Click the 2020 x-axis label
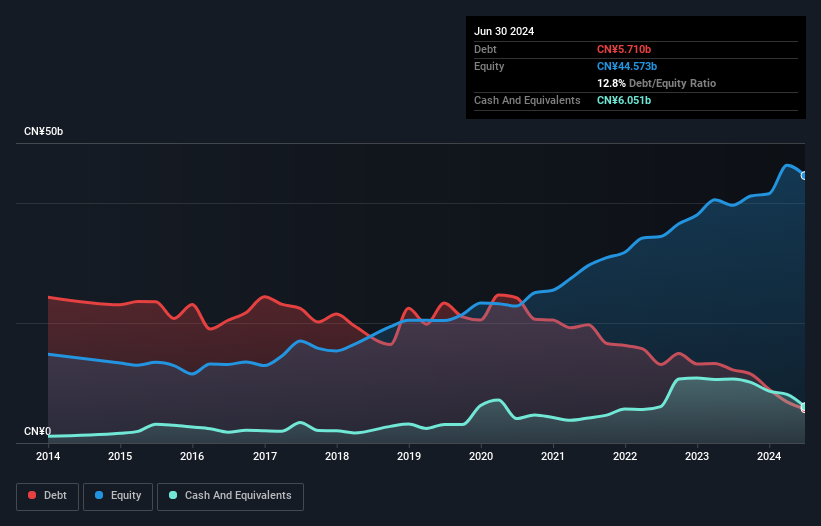This screenshot has height=526, width=821. (x=481, y=456)
